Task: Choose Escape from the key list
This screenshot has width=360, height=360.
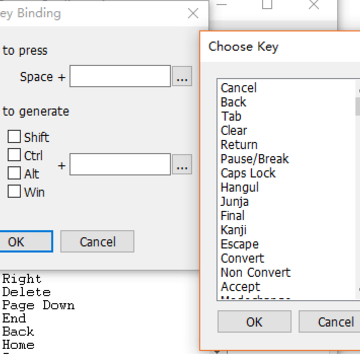Action: 239,244
